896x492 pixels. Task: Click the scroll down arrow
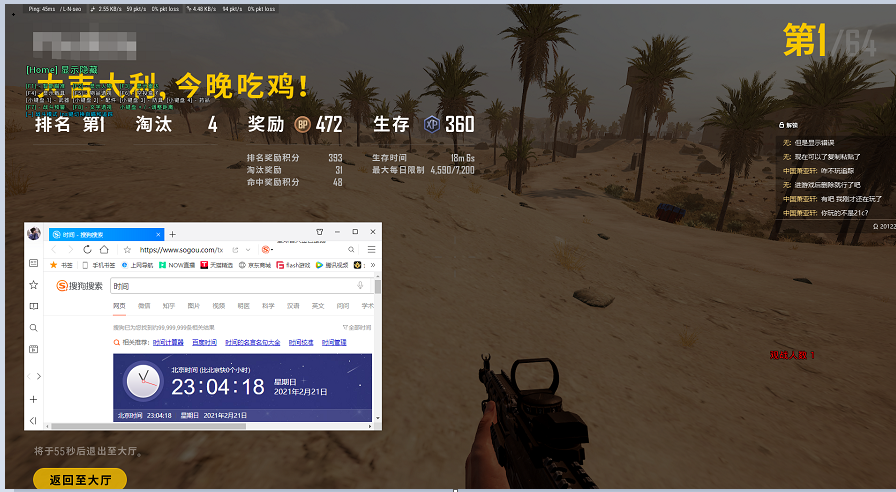tap(378, 419)
